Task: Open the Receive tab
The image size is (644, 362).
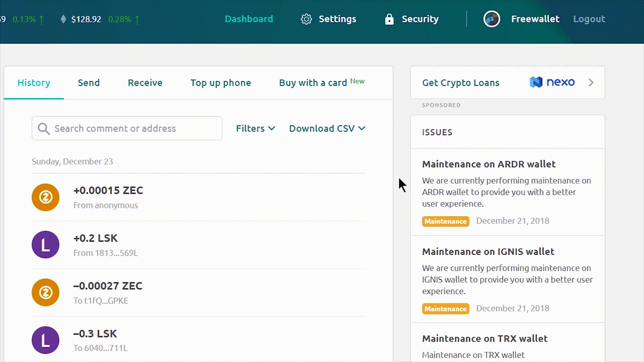Action: [145, 83]
